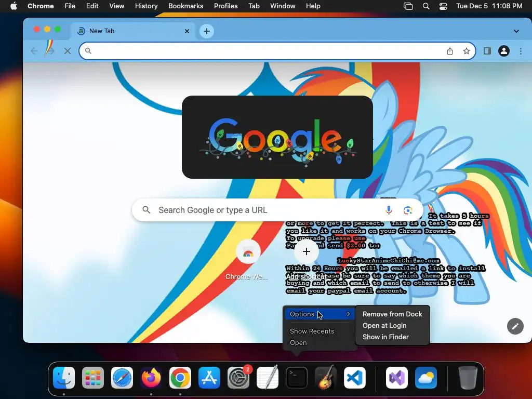Select the New Tab tab
532x399 pixels.
point(133,31)
